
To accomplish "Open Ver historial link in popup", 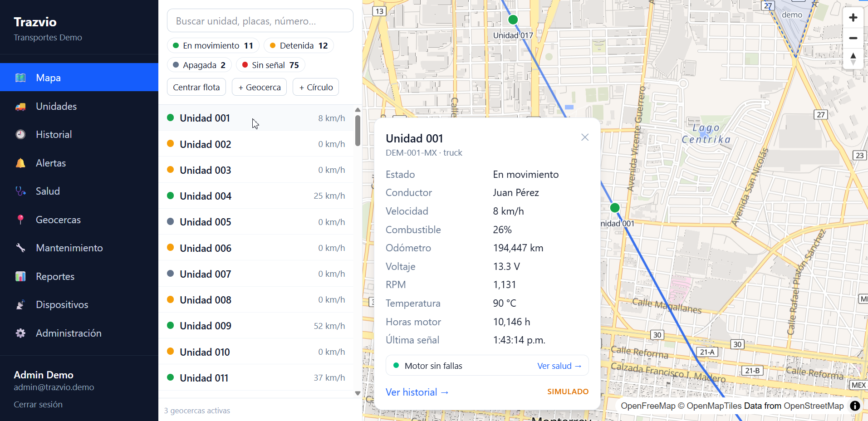I will tap(417, 392).
